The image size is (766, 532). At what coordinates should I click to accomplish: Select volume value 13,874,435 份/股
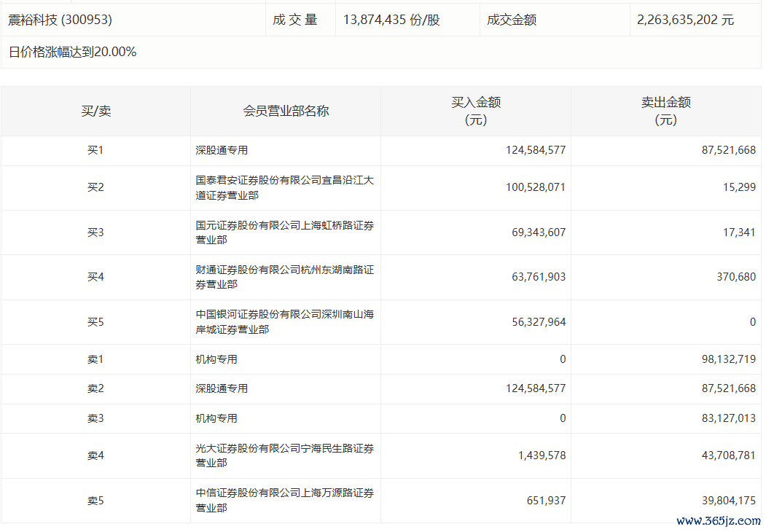click(391, 20)
